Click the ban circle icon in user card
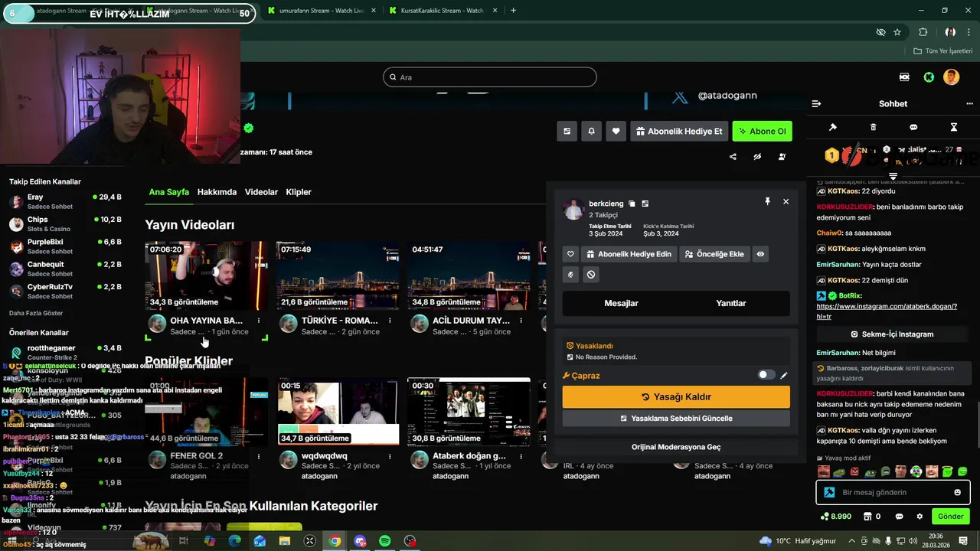Screen dimensions: 980x551 coord(591,274)
